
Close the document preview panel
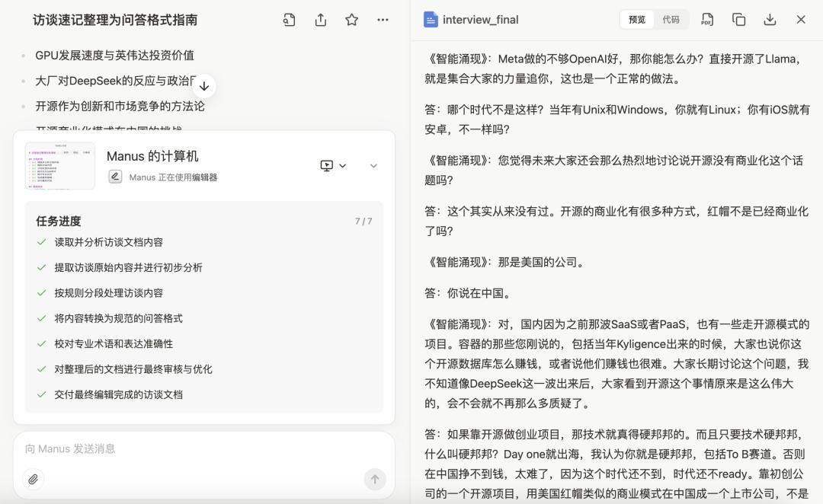800,20
